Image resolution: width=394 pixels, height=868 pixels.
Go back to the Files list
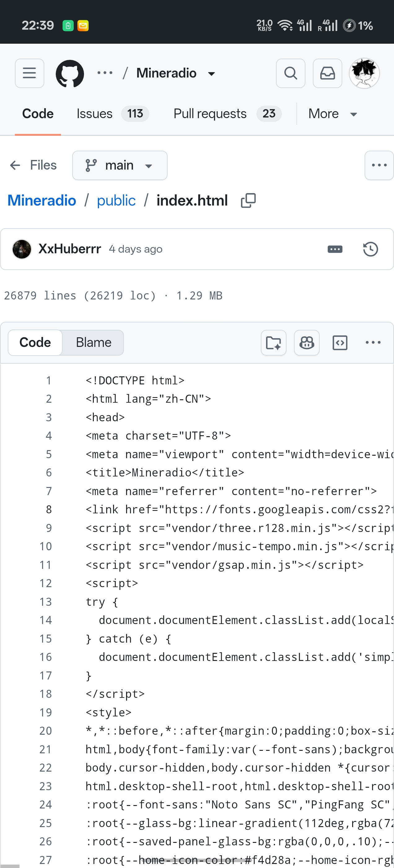point(33,166)
